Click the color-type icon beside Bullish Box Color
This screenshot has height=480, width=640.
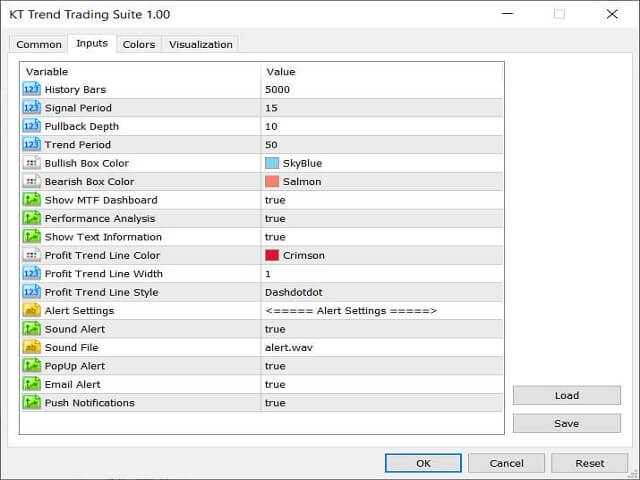tap(31, 163)
